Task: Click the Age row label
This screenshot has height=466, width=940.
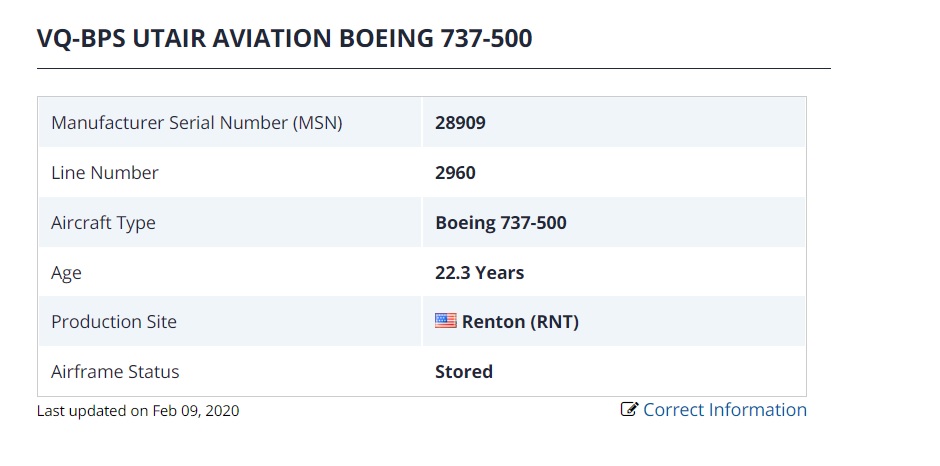Action: [66, 273]
